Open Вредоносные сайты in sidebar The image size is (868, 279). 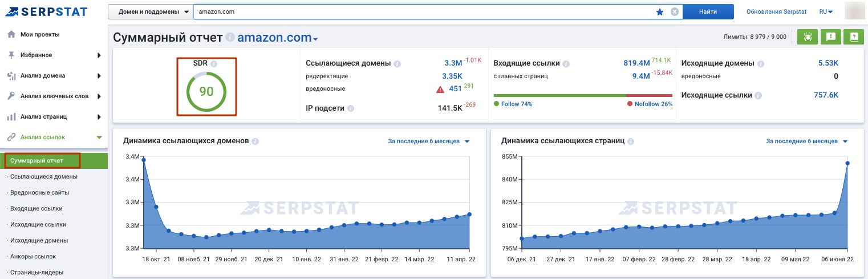click(x=40, y=192)
